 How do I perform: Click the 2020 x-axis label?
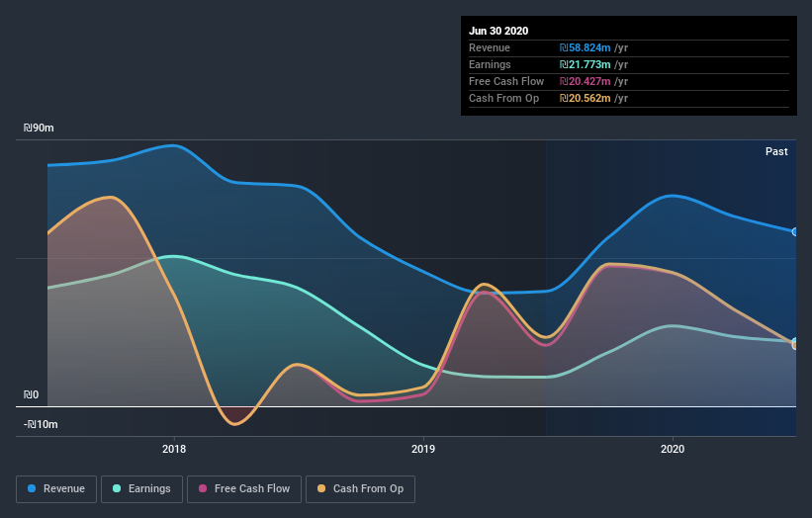pyautogui.click(x=673, y=449)
